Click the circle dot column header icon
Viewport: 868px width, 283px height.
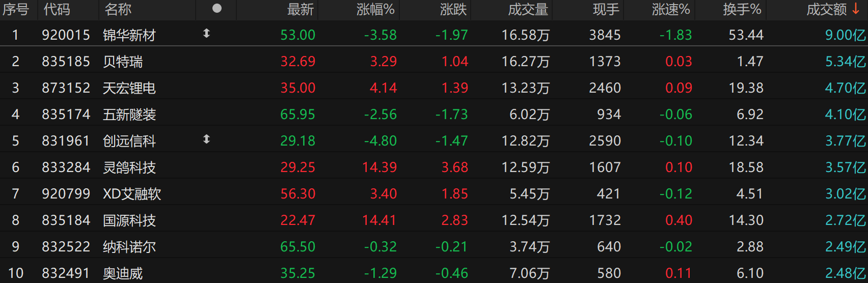pos(217,9)
